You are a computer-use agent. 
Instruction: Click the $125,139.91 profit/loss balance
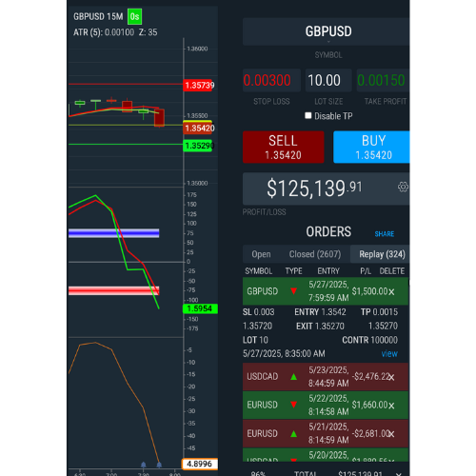314,188
